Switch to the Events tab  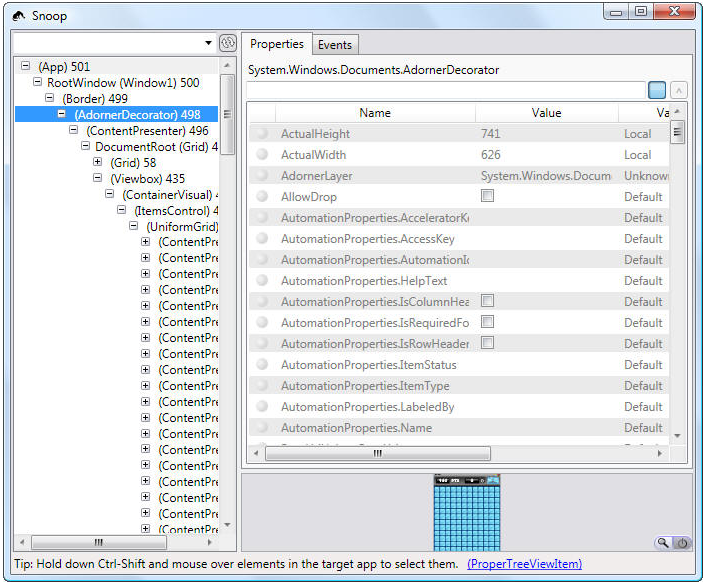click(x=335, y=45)
